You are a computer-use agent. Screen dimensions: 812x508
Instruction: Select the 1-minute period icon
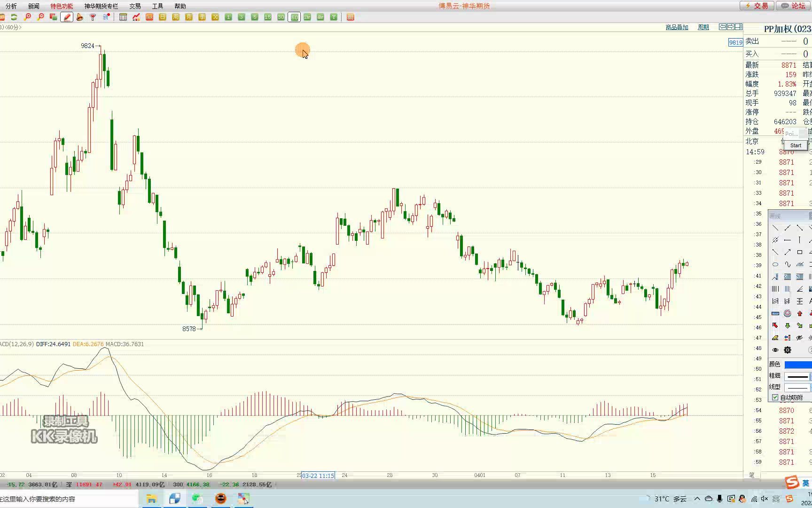click(x=228, y=17)
